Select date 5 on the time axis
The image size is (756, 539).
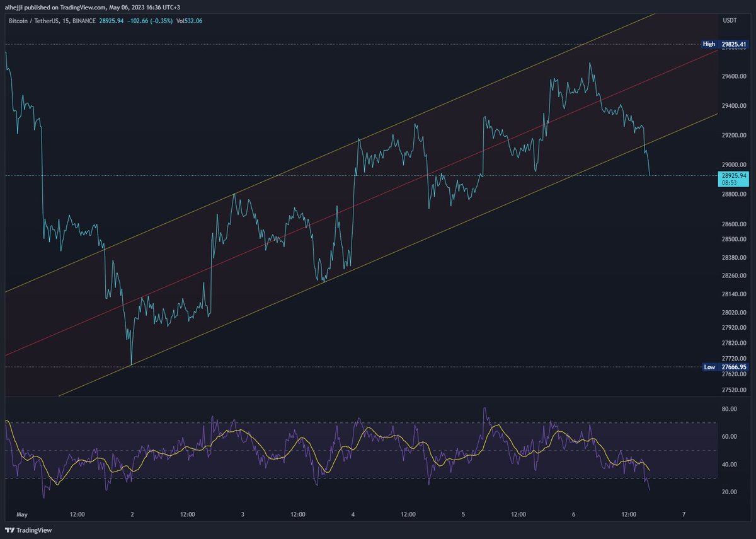(x=463, y=514)
